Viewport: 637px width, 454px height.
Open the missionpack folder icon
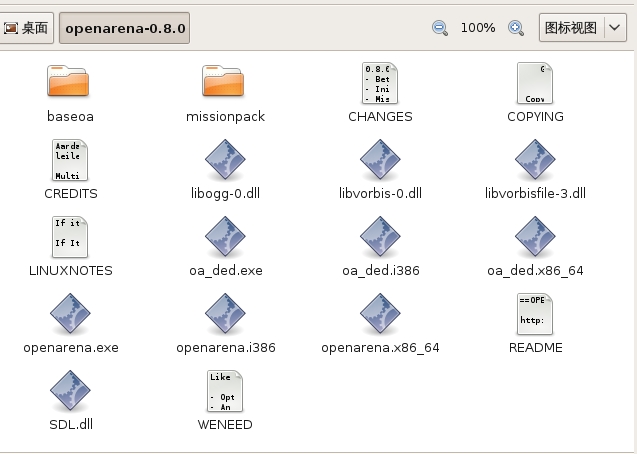tap(223, 81)
